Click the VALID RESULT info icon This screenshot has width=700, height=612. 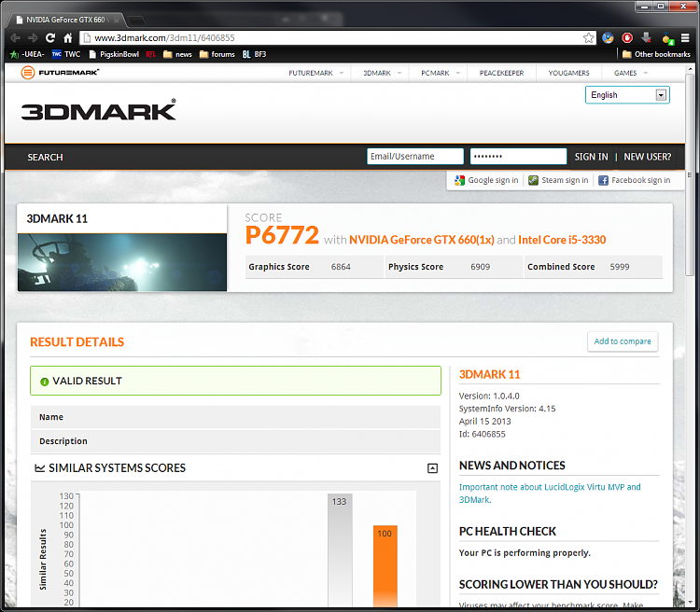tap(44, 382)
